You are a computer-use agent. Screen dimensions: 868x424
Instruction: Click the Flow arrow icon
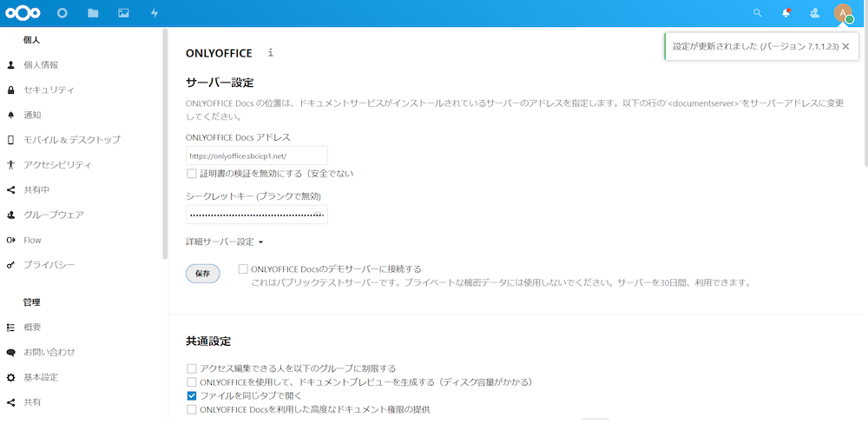pos(10,240)
